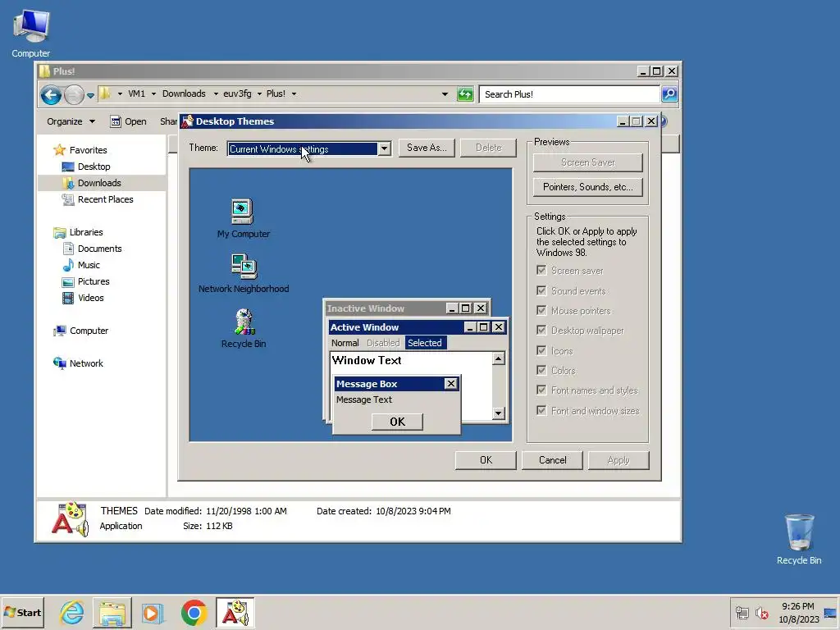Click the Computer desktop icon
The width and height of the screenshot is (840, 630).
point(31,33)
